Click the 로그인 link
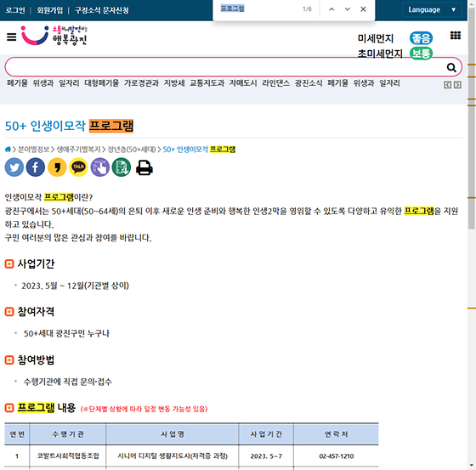 15,10
